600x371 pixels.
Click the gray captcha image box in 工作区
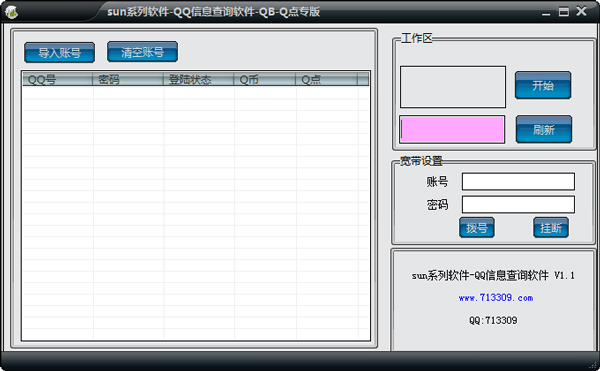(453, 87)
